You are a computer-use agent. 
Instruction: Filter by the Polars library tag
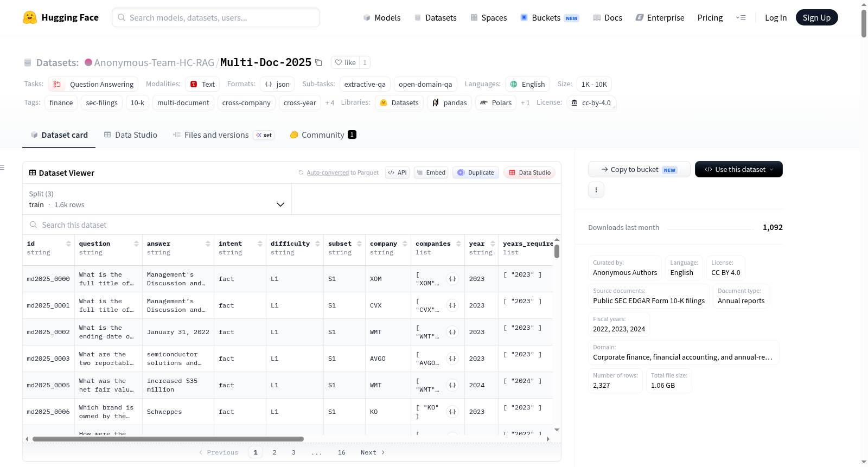click(x=496, y=103)
